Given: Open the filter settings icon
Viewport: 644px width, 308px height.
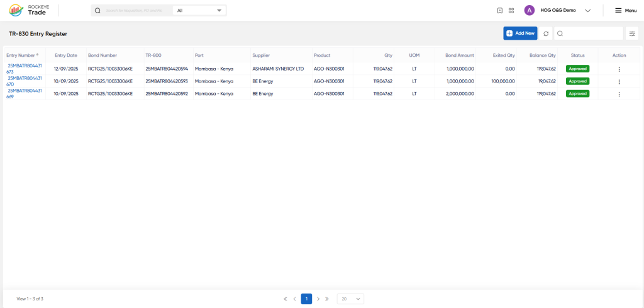Looking at the screenshot, I should click(x=632, y=33).
